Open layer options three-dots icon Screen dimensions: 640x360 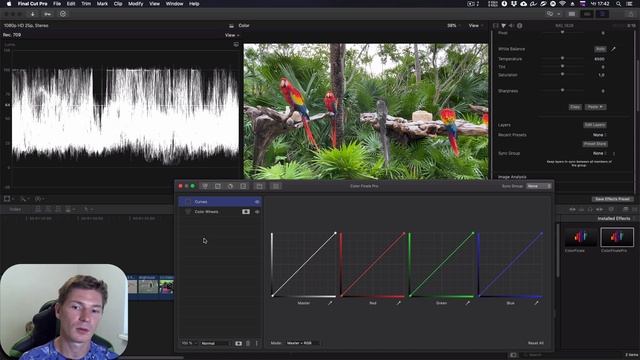(x=257, y=343)
